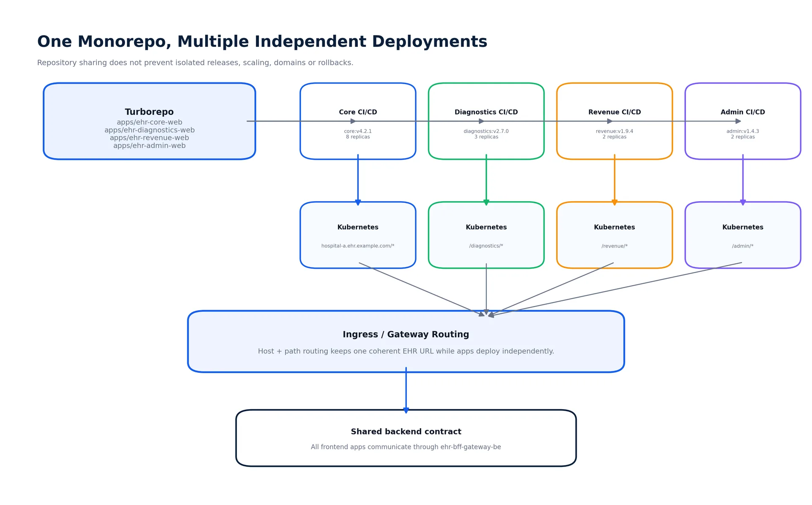Click Kubernetes label above /revenue/*

(x=614, y=227)
